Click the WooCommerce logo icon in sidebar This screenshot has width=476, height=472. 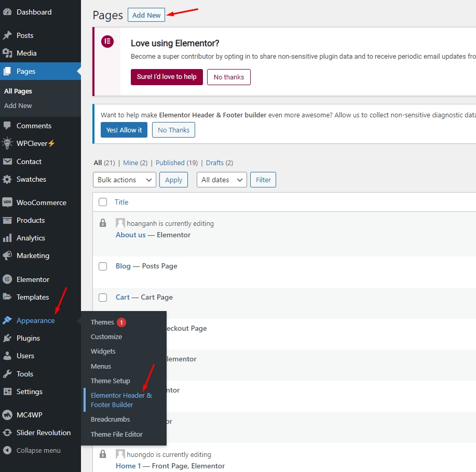click(7, 203)
